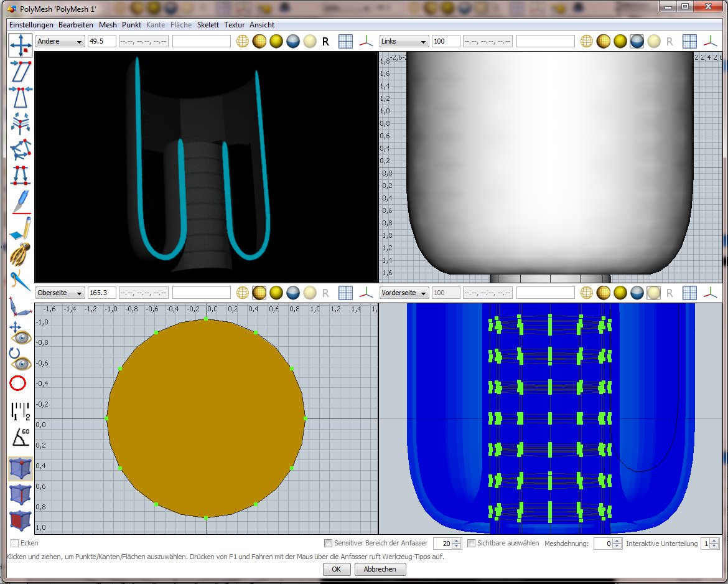This screenshot has height=584, width=728.
Task: Open the Ansicht menu
Action: tap(262, 25)
